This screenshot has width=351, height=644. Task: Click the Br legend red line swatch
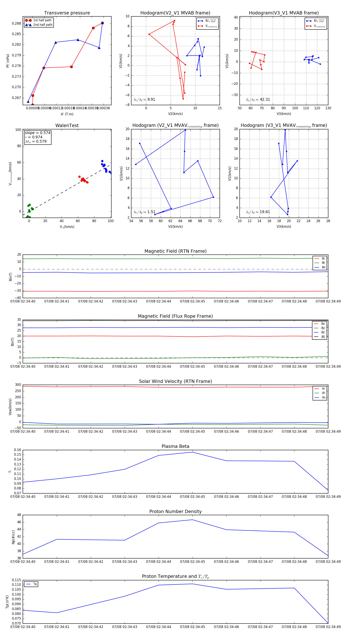(x=317, y=259)
